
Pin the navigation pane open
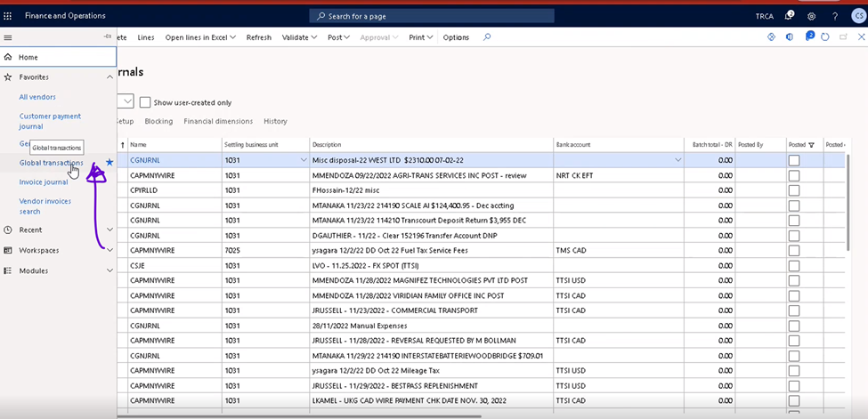click(108, 36)
